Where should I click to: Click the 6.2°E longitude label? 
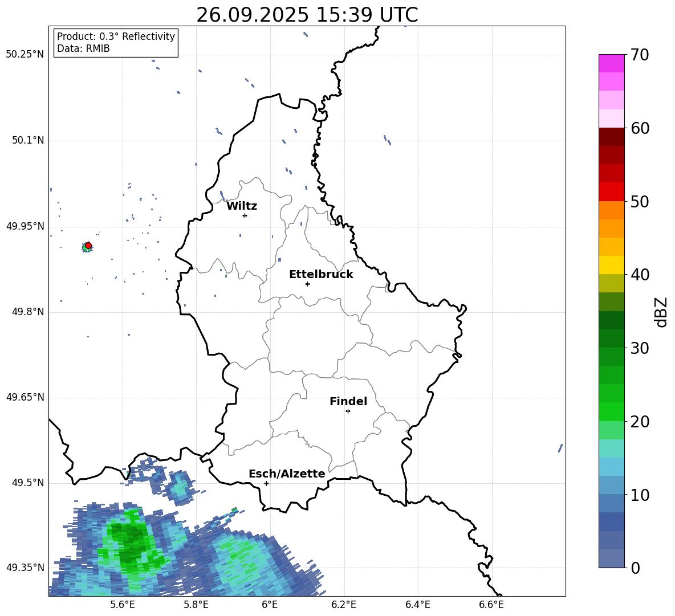click(x=344, y=605)
